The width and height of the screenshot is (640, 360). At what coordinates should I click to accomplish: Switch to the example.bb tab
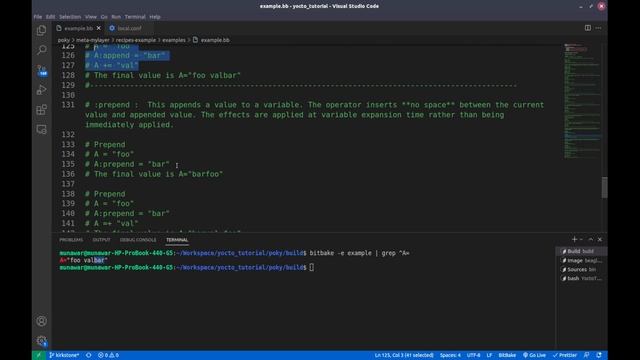[x=78, y=28]
